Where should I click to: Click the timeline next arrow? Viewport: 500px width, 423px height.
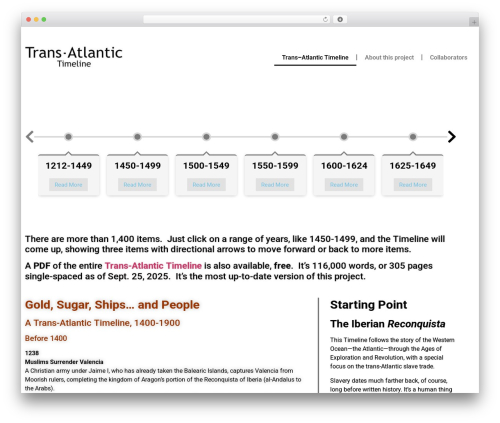(x=452, y=137)
